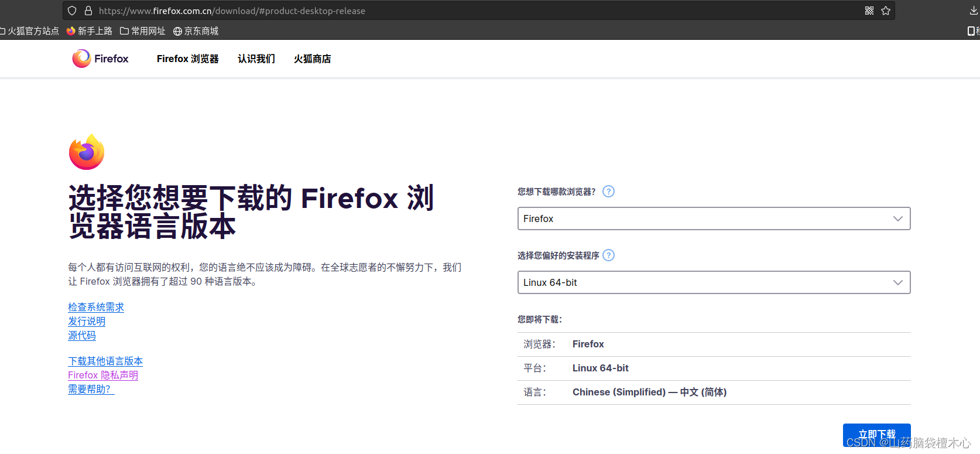The width and height of the screenshot is (980, 454).
Task: Open the 京东商城 bookmark
Action: (196, 31)
